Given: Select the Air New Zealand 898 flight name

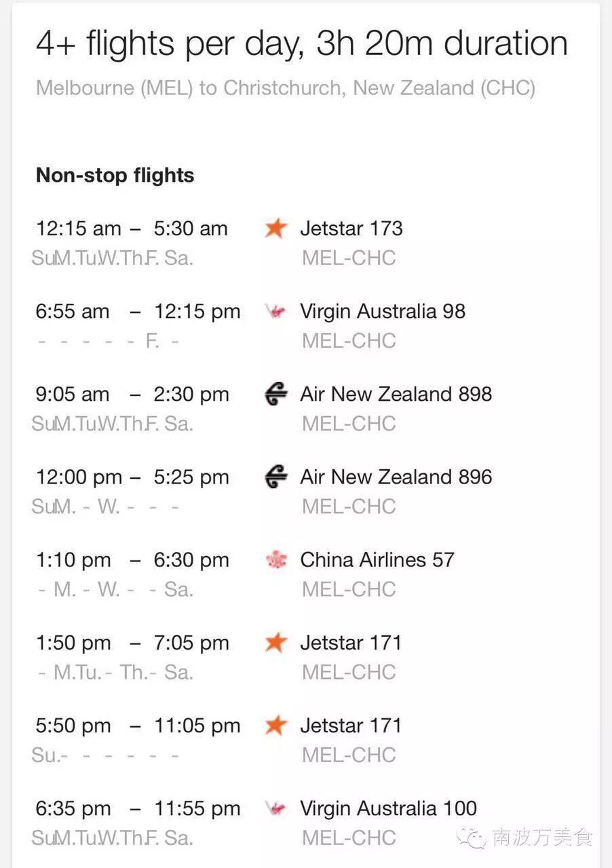Looking at the screenshot, I should coord(396,394).
